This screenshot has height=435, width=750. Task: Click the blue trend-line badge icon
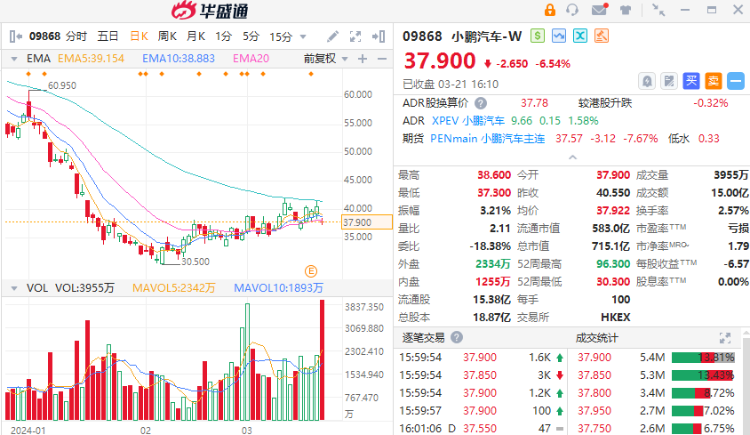(559, 36)
